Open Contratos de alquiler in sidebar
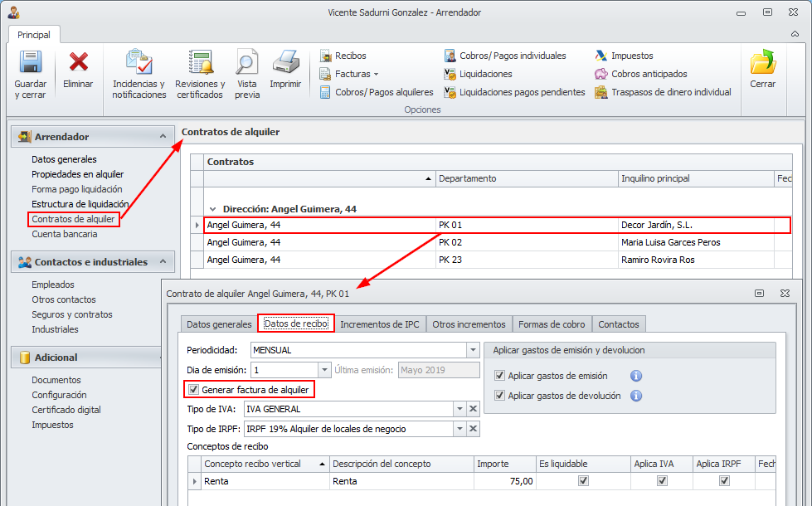 click(73, 219)
